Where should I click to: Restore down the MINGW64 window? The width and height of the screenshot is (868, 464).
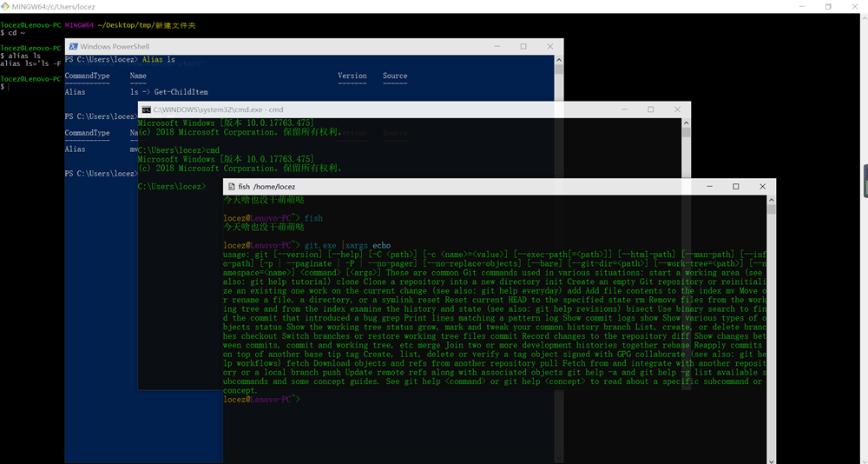point(828,6)
